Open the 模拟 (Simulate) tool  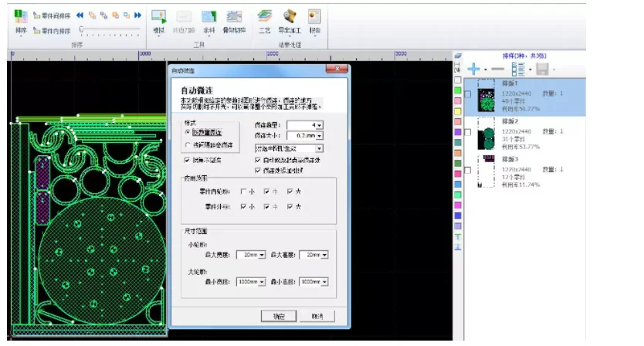158,19
